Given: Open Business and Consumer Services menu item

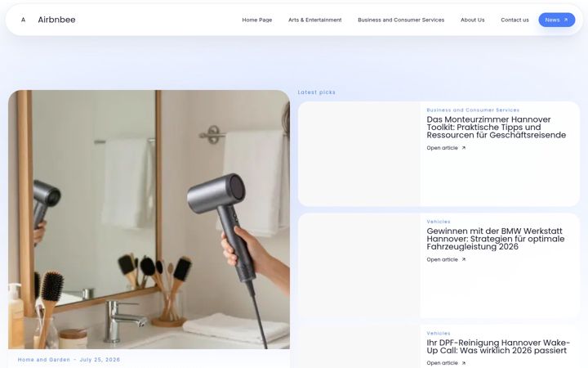Looking at the screenshot, I should pyautogui.click(x=401, y=20).
